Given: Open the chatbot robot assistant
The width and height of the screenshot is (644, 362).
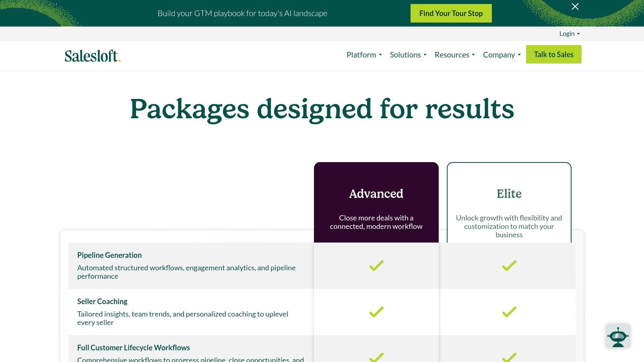Looking at the screenshot, I should click(x=618, y=336).
